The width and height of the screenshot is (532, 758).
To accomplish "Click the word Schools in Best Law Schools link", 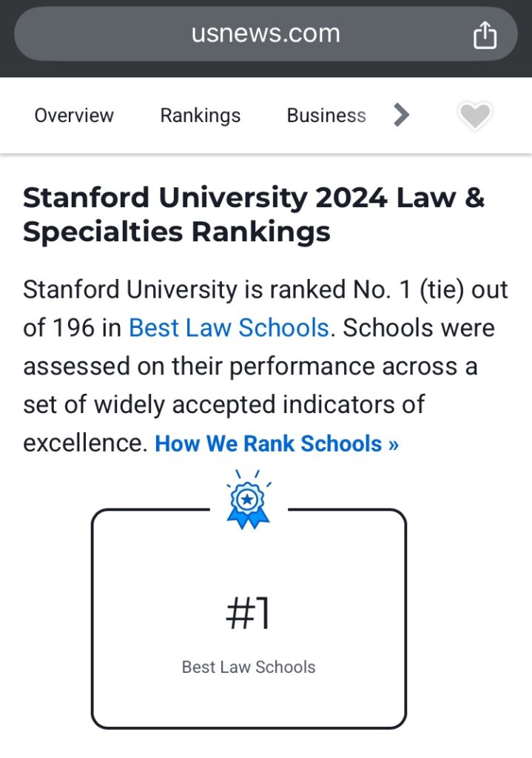I will 283,328.
